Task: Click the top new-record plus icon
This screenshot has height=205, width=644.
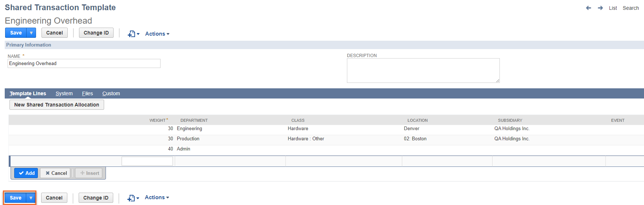Action: coord(132,34)
